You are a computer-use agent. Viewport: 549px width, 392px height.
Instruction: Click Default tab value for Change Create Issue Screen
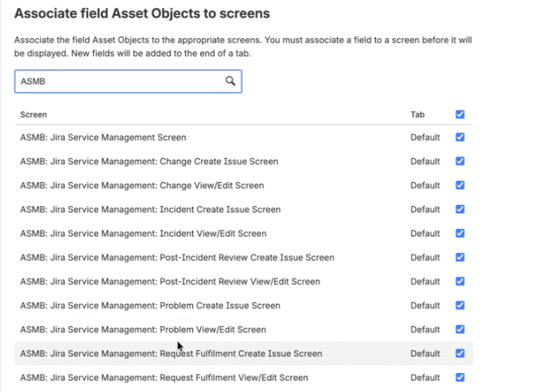click(x=425, y=162)
